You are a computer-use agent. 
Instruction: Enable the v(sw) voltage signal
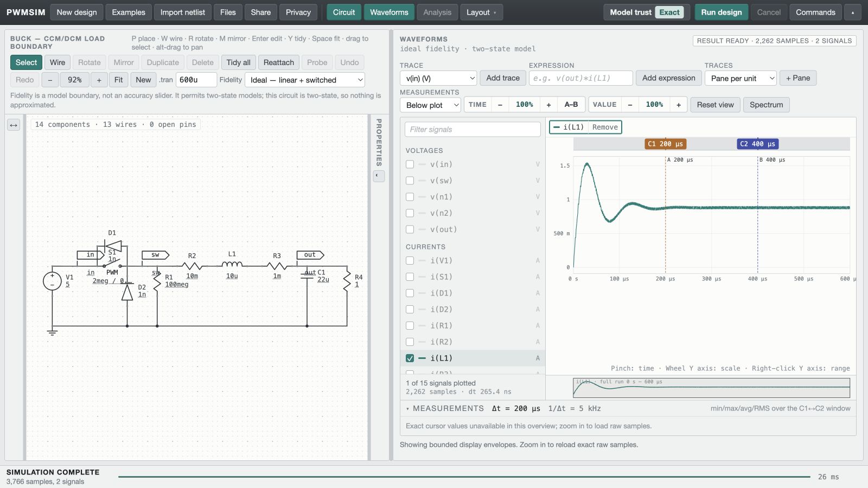410,181
